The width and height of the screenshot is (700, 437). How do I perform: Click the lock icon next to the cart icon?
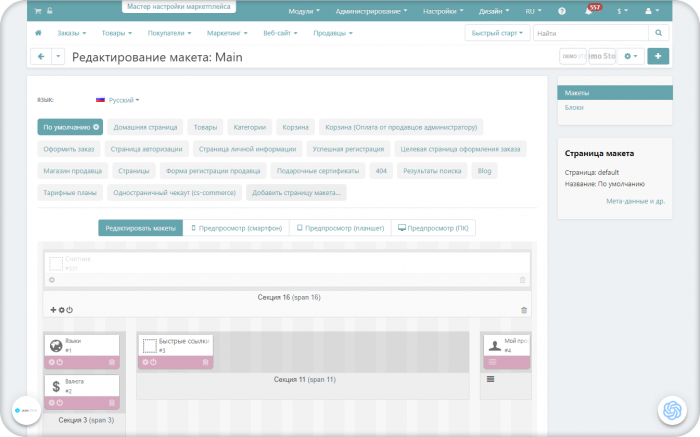pos(50,11)
